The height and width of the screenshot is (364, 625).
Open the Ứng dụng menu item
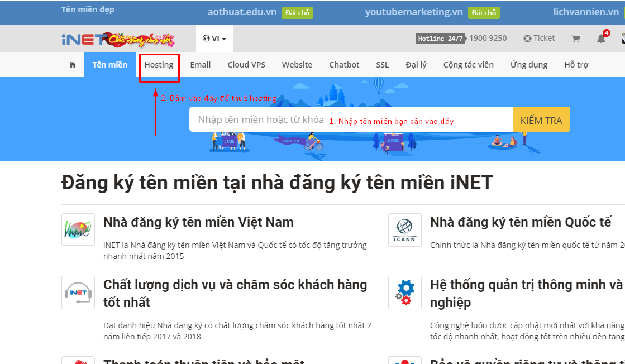click(529, 65)
